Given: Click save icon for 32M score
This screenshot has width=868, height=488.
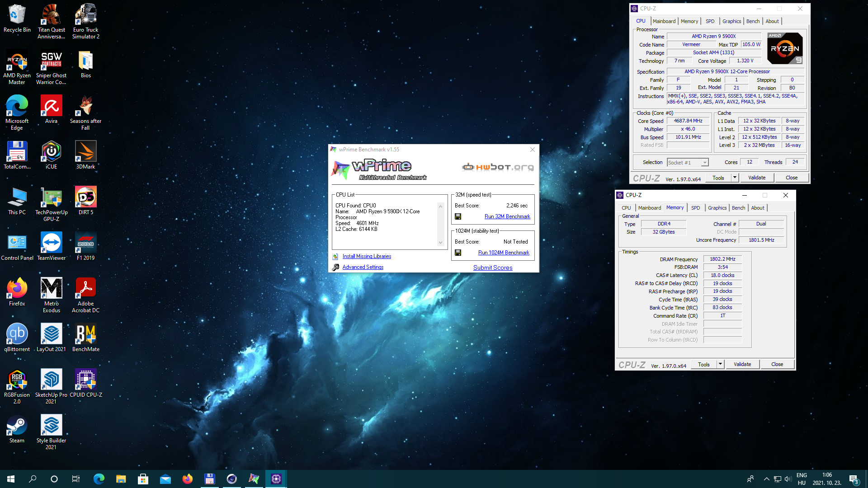Looking at the screenshot, I should click(458, 216).
